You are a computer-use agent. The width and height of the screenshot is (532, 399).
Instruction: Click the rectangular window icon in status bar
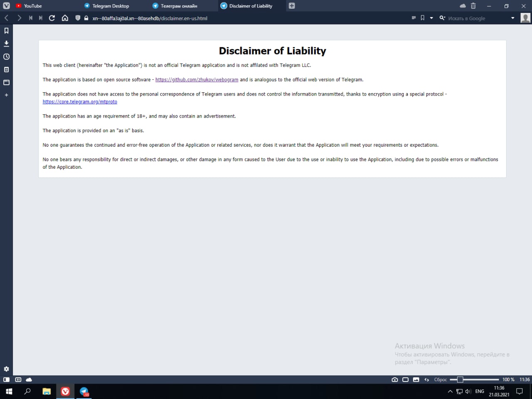tap(405, 379)
